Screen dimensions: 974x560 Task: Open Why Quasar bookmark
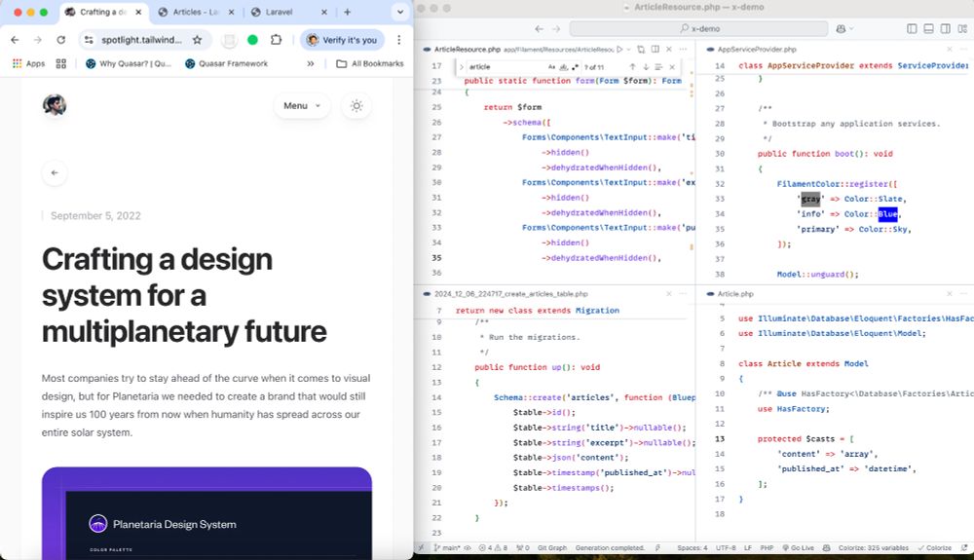pyautogui.click(x=129, y=63)
